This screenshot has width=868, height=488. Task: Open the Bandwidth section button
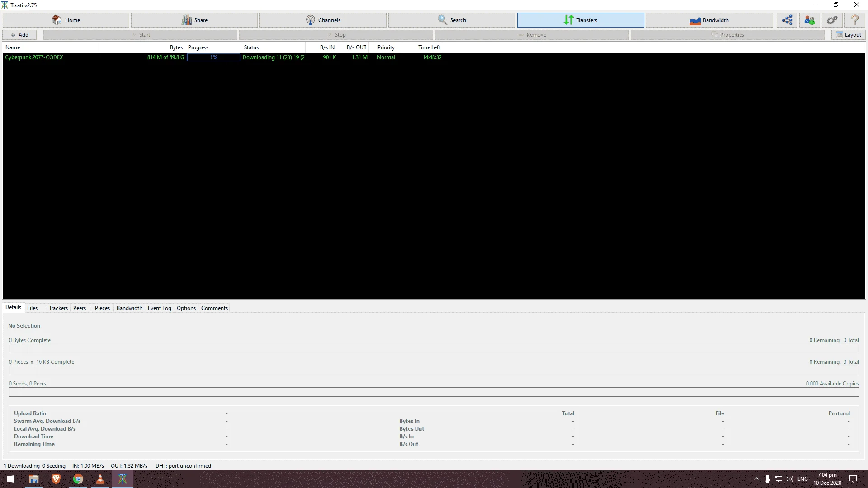click(x=709, y=20)
